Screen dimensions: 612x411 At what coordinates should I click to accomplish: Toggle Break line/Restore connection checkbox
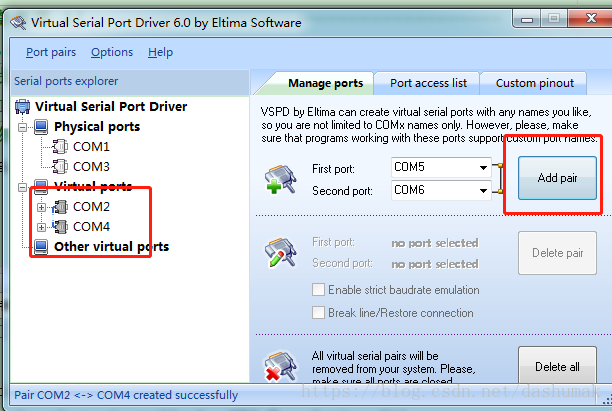point(318,313)
